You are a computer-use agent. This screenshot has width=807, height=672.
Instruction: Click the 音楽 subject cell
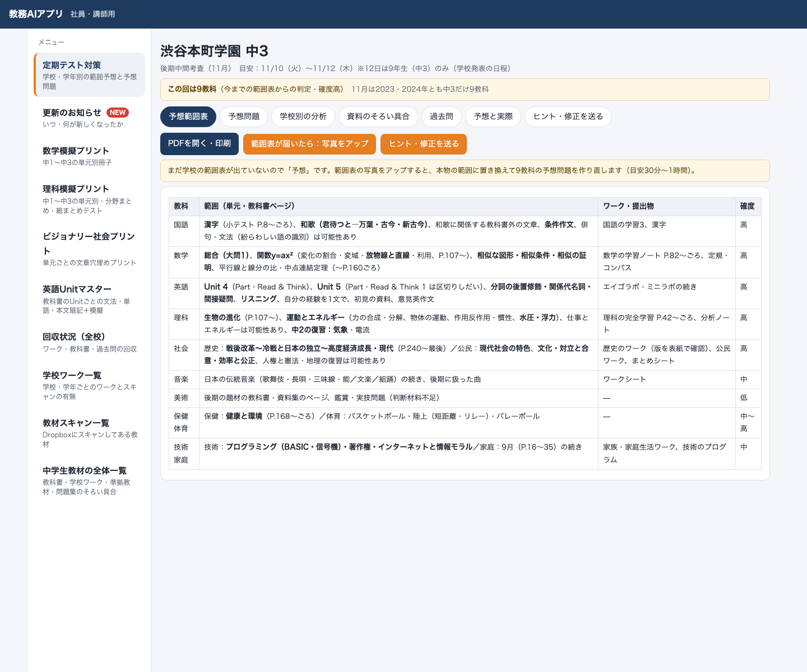pos(184,380)
